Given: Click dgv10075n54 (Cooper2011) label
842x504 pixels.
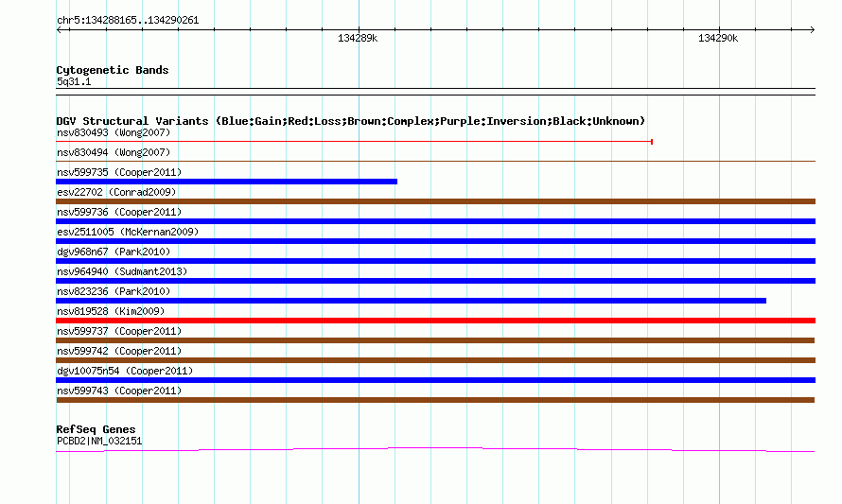Looking at the screenshot, I should click(125, 371).
